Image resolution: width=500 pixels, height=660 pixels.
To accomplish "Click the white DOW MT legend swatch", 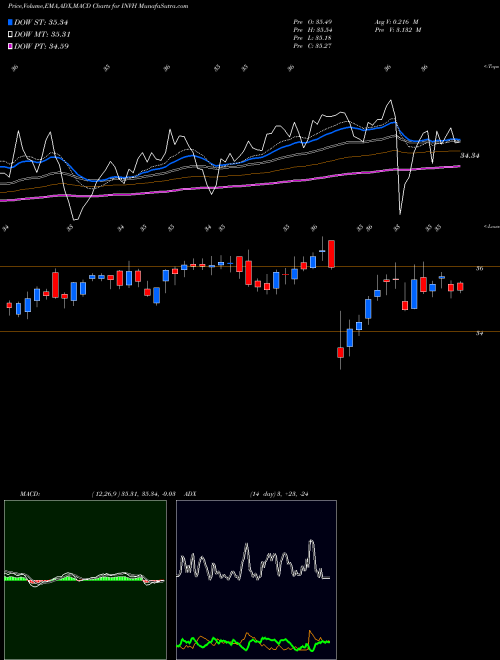I will pos(10,35).
